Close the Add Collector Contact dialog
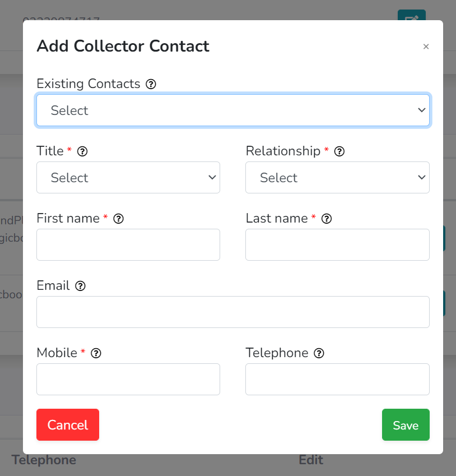The width and height of the screenshot is (456, 476). (x=426, y=47)
